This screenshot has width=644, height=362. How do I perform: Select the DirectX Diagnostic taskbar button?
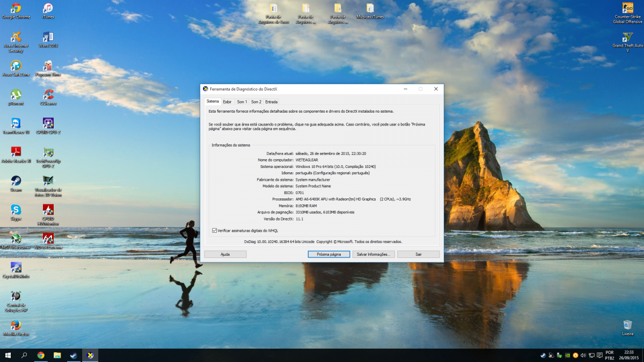pos(90,355)
